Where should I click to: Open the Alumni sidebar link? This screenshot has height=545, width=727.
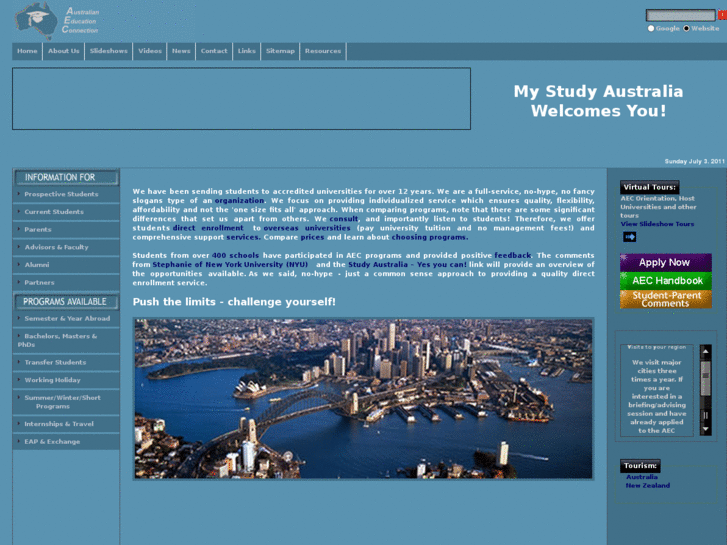click(x=66, y=265)
